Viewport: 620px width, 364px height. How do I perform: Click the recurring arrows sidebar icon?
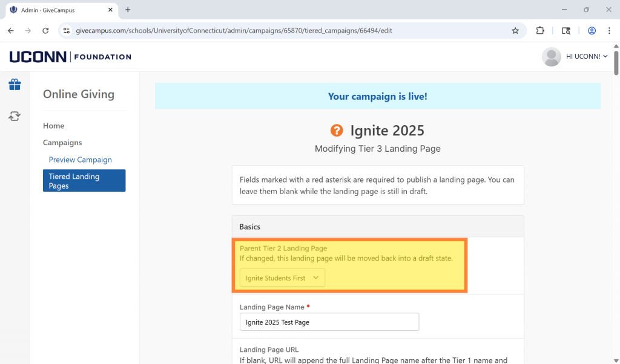pos(15,116)
